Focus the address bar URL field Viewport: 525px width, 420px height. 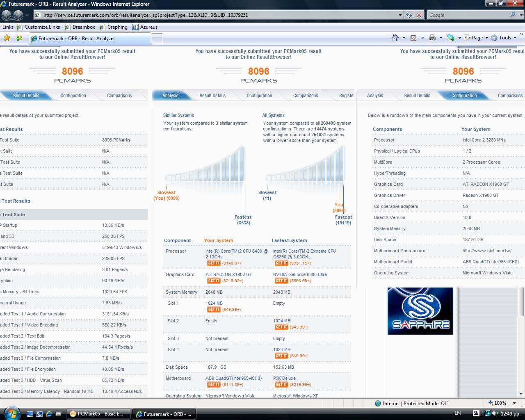(x=217, y=15)
